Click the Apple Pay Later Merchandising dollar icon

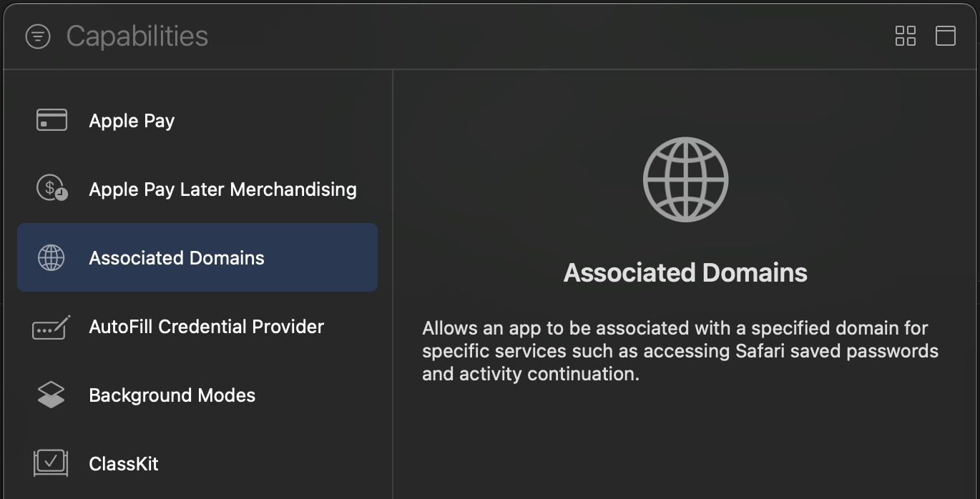(x=51, y=189)
